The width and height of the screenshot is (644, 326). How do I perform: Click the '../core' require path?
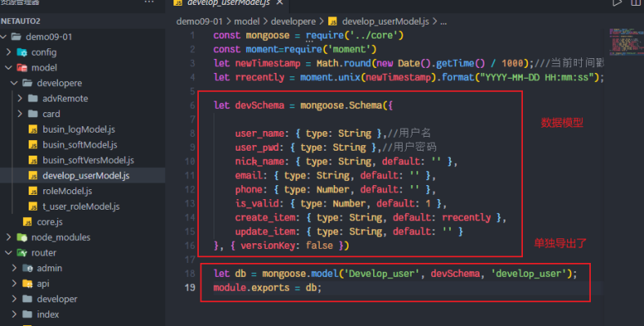coord(373,35)
